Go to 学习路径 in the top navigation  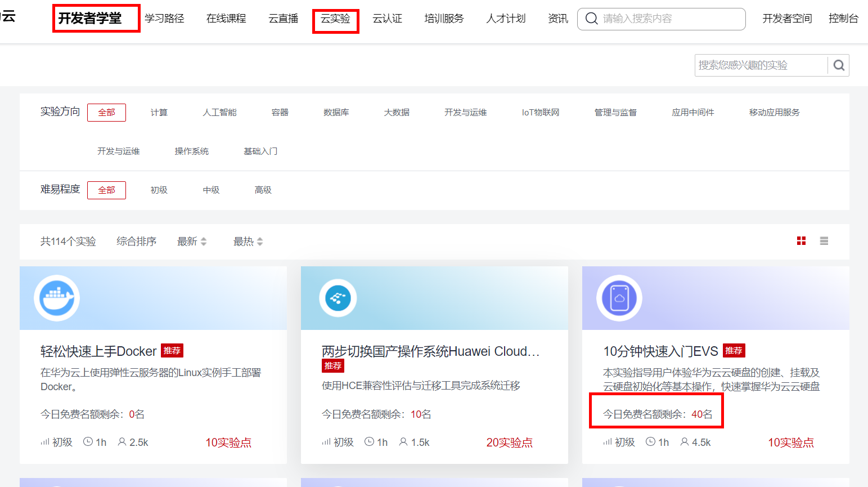(x=164, y=19)
